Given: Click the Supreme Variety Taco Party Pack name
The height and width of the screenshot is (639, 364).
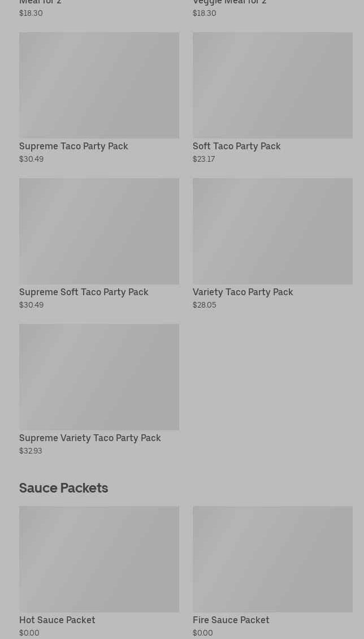Looking at the screenshot, I should [x=90, y=438].
